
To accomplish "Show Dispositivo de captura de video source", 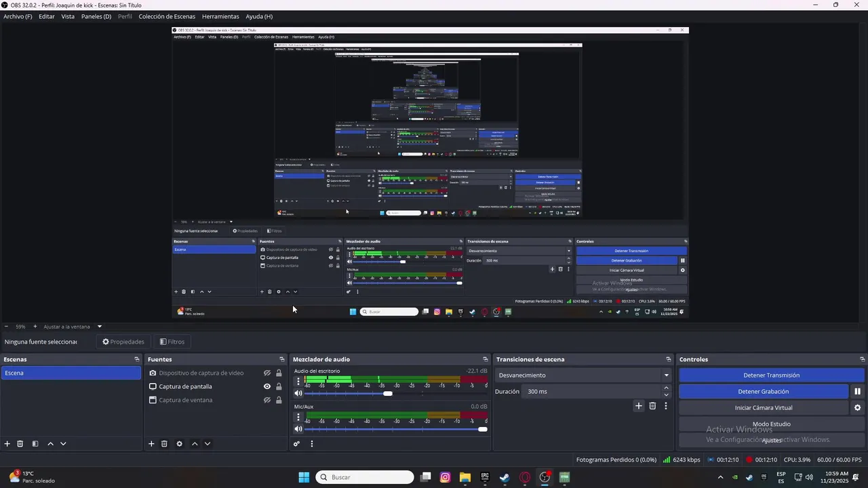I will coord(267,373).
